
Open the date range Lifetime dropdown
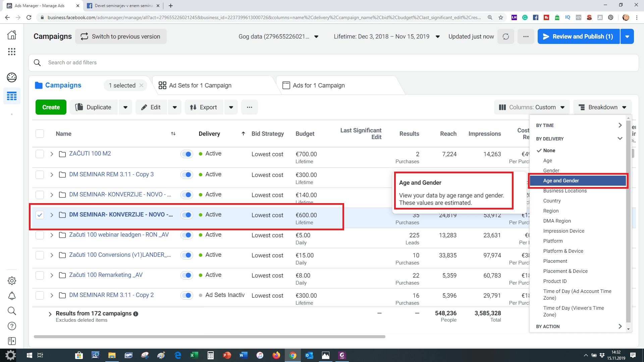pyautogui.click(x=386, y=37)
